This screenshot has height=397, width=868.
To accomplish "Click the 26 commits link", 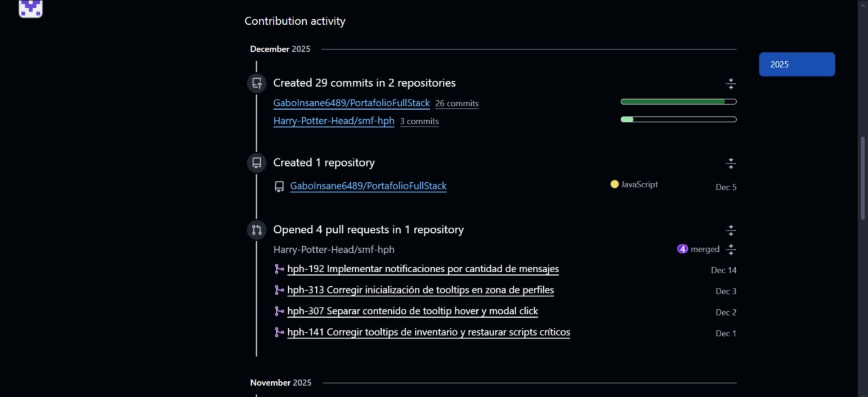I will (x=457, y=103).
